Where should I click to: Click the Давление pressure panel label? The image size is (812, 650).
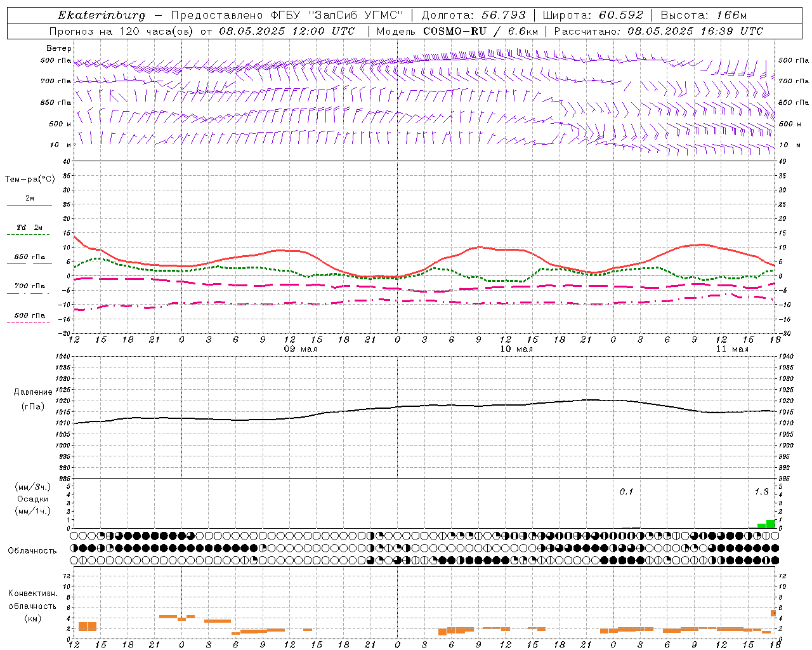click(x=33, y=392)
